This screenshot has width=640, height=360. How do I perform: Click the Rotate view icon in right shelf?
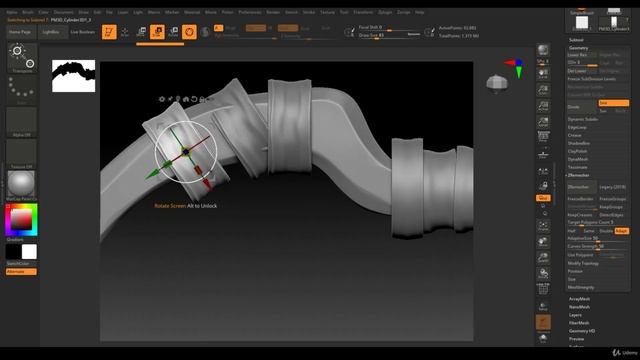pos(543,273)
